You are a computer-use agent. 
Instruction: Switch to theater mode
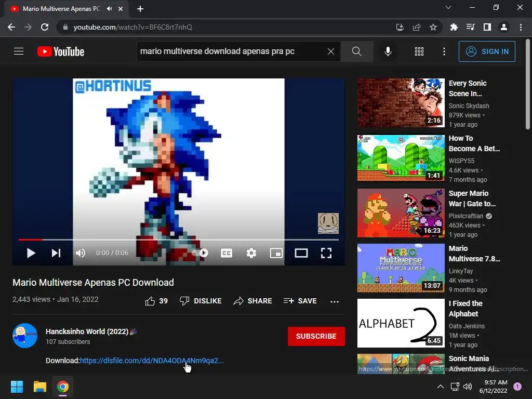point(301,253)
